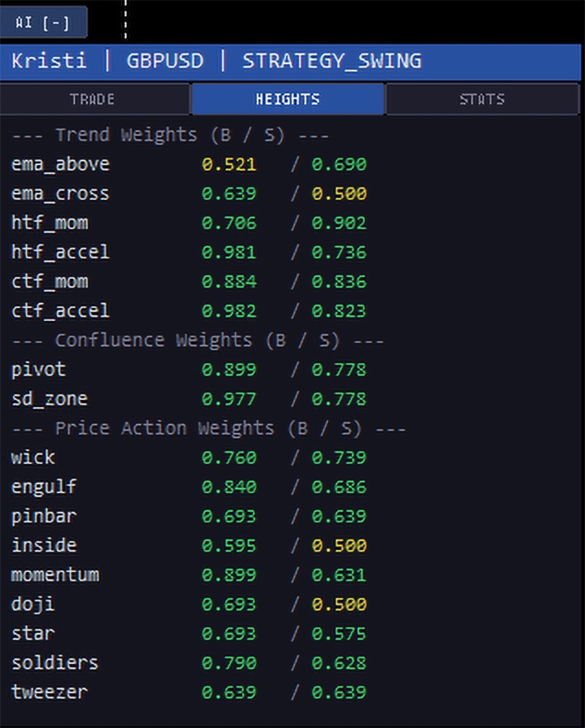Click the Confluence Weights section header
This screenshot has width=585, height=728.
pos(197,340)
